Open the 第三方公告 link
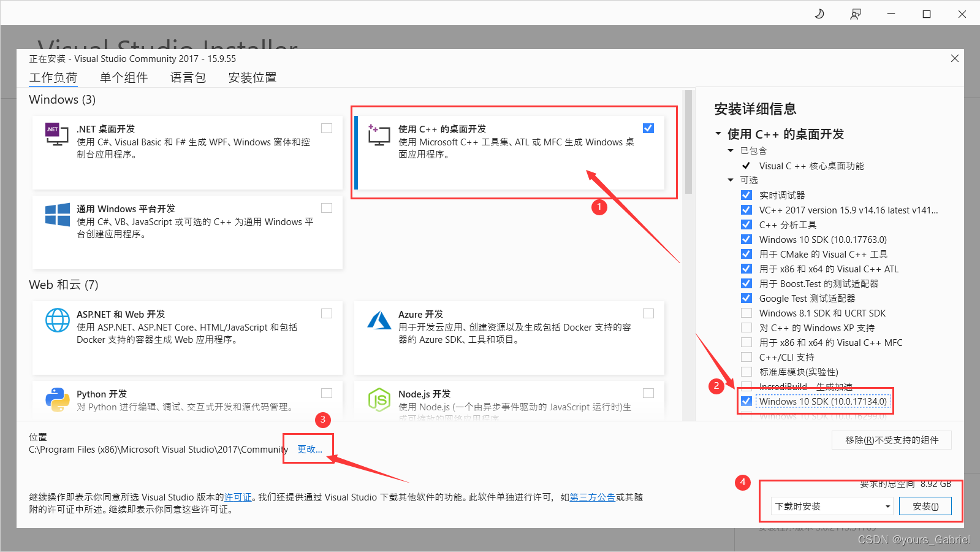Screen dimensions: 980x552 (593, 497)
